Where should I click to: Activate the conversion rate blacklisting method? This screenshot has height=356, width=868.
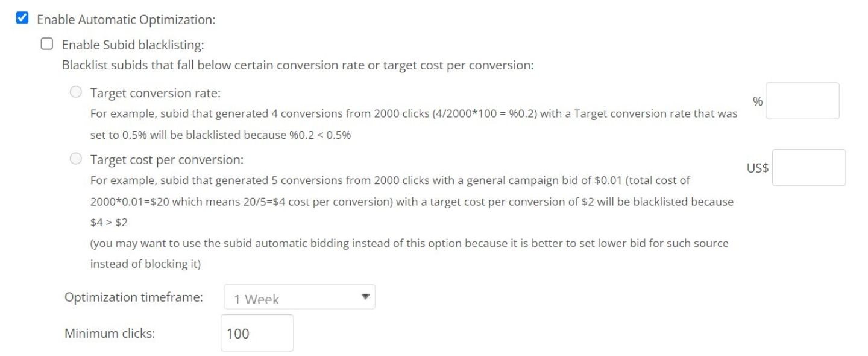tap(76, 91)
